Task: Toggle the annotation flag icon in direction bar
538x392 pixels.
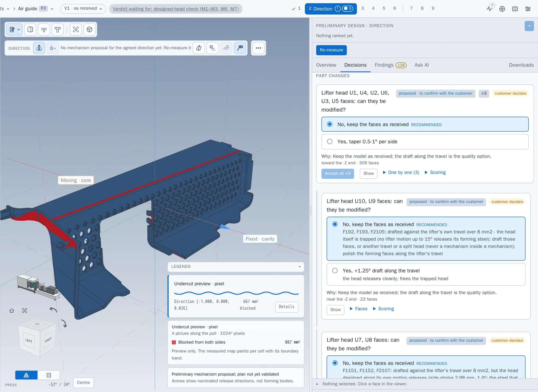Action: coord(240,48)
